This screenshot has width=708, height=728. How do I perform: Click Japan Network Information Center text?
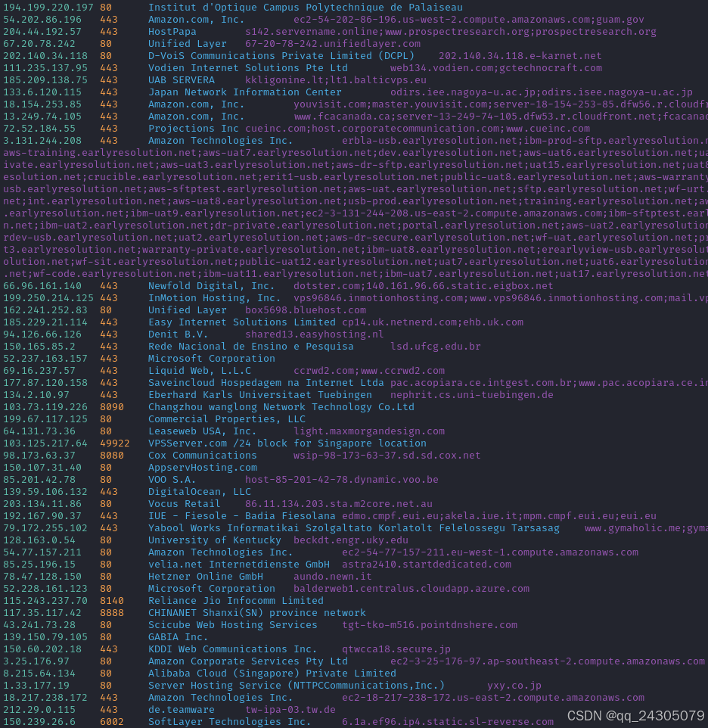click(x=245, y=92)
